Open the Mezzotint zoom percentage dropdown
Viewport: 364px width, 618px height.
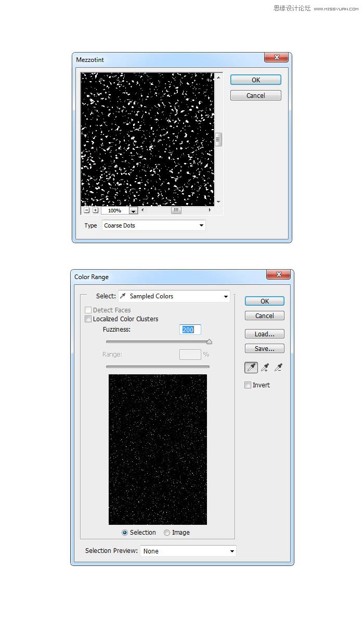point(133,211)
